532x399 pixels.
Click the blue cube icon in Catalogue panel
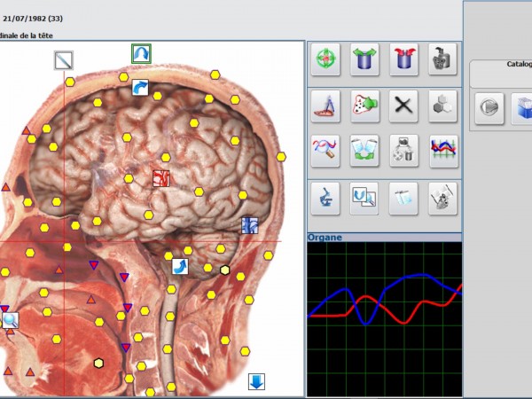pos(525,109)
